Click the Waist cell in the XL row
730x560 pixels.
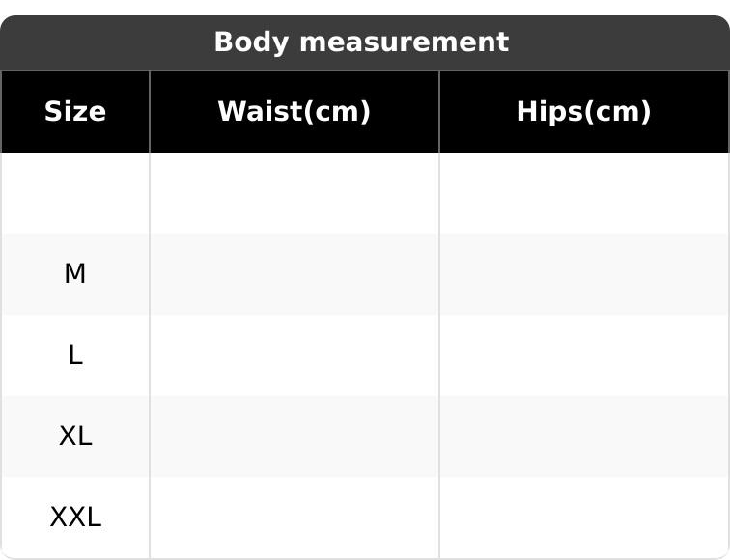(x=295, y=436)
